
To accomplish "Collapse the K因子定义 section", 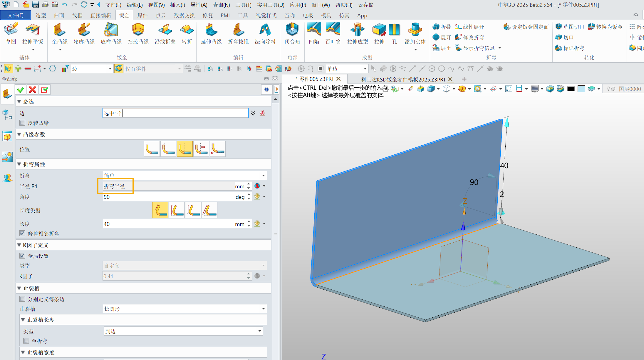I will tap(19, 245).
